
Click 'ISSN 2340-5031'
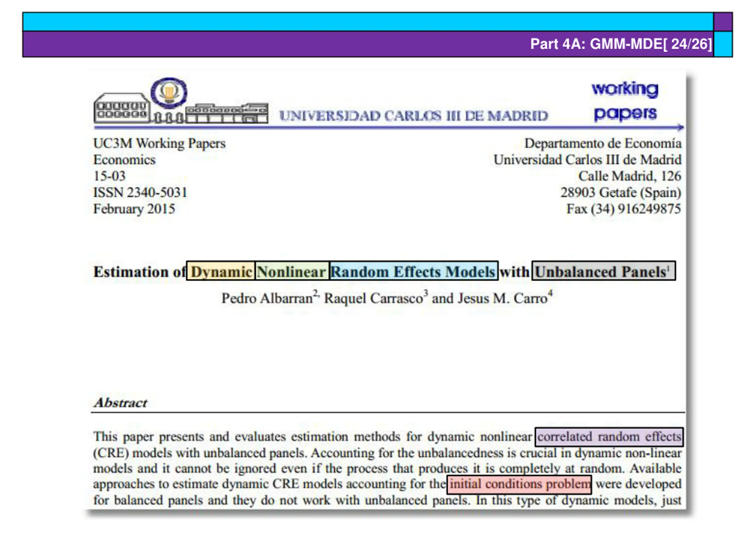pyautogui.click(x=140, y=192)
